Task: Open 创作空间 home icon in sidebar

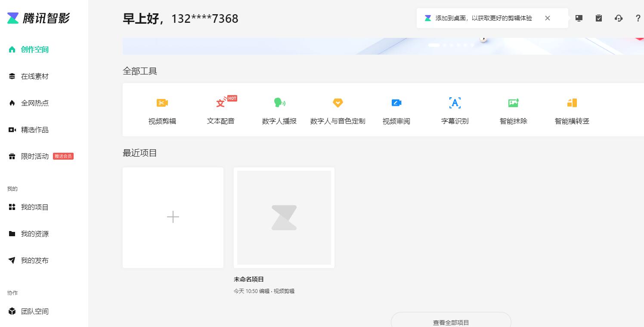Action: [12, 49]
